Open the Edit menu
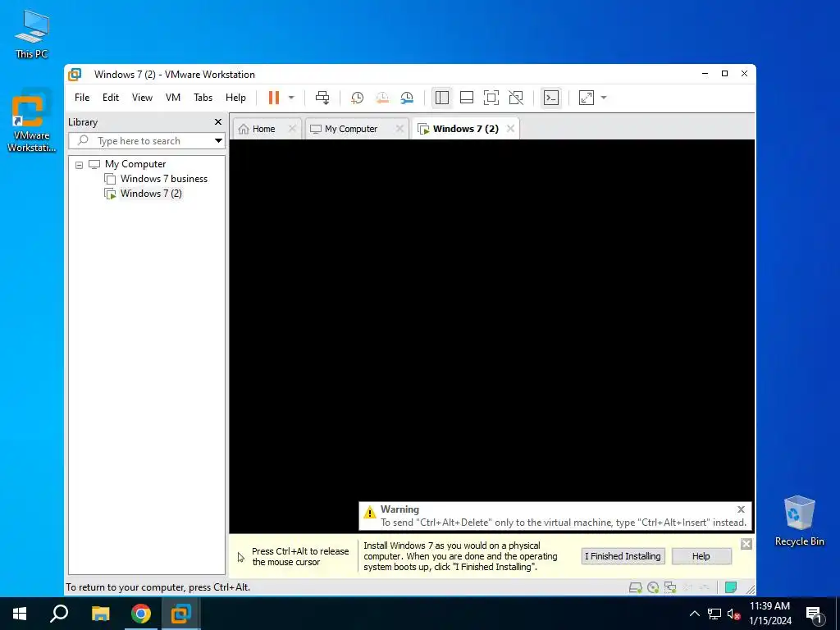Image resolution: width=840 pixels, height=630 pixels. [111, 98]
